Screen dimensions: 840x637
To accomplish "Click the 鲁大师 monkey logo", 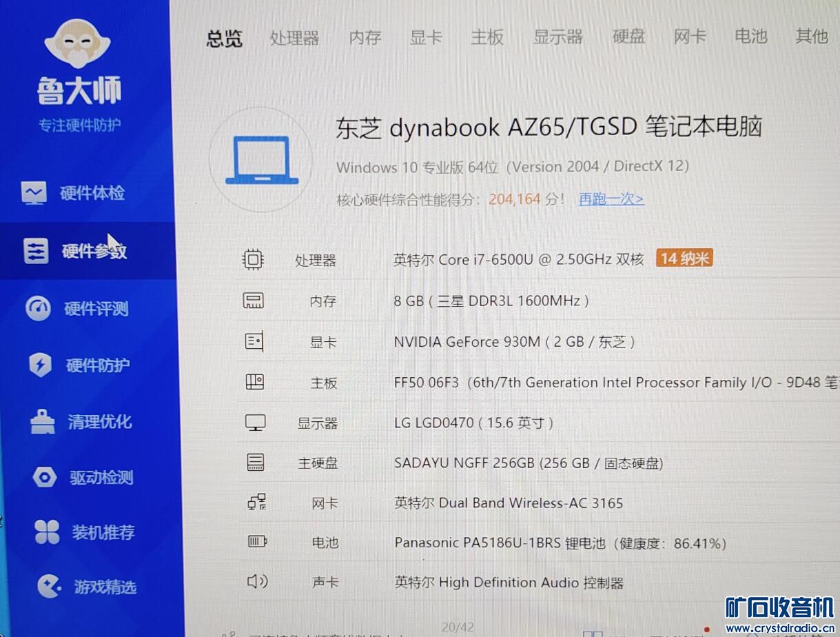I will click(78, 43).
